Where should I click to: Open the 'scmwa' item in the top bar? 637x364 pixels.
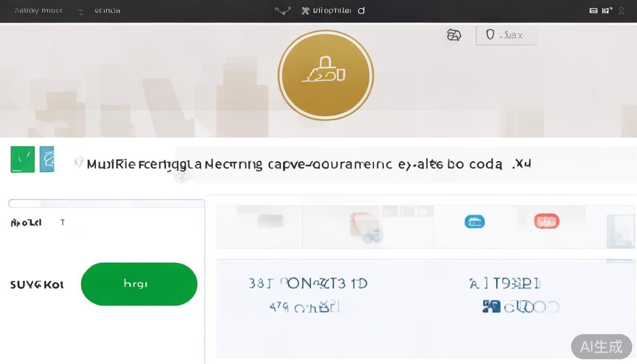[107, 10]
